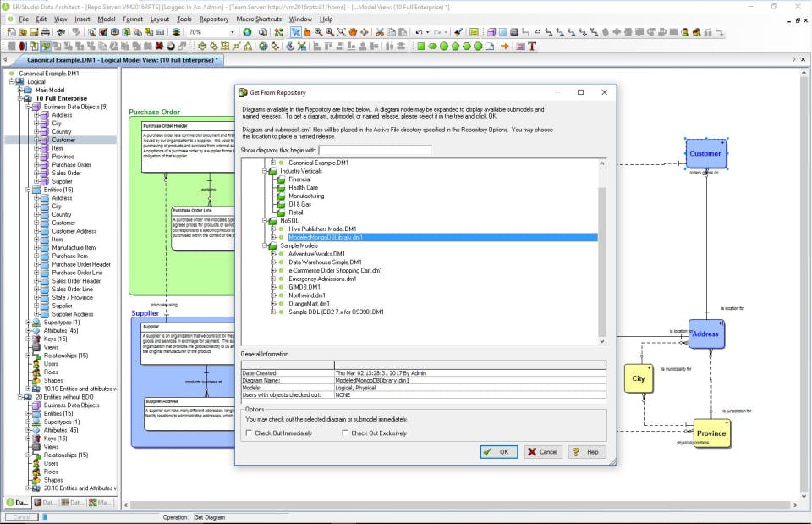Screen dimensions: 812x524
Task: Collapse the Industry Verticals folder node
Action: [x=263, y=171]
